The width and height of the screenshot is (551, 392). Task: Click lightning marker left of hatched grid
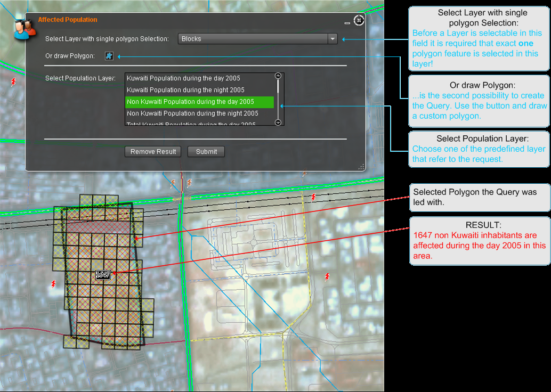[53, 284]
